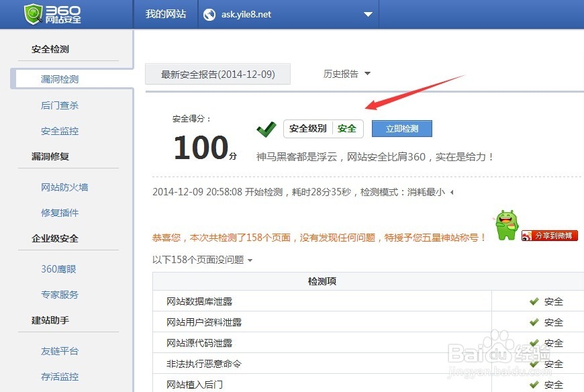Click the 安全级别 安全 badge
584x392 pixels.
324,128
